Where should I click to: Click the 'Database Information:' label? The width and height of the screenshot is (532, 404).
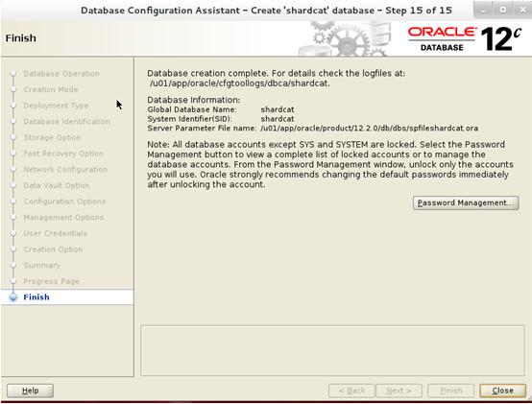tap(193, 100)
